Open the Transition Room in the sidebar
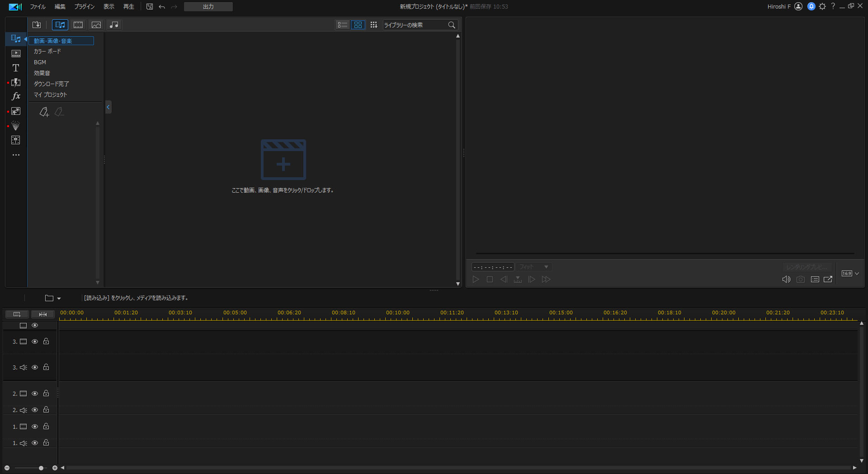Viewport: 868px width, 474px height. (16, 82)
